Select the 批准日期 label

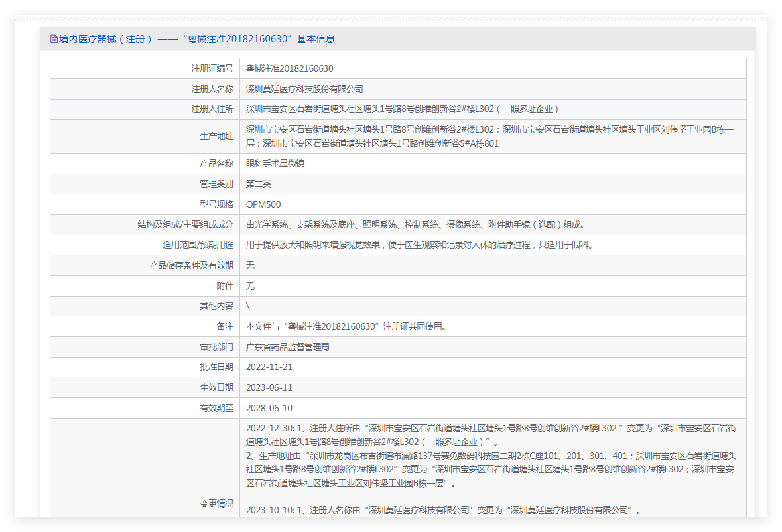tap(216, 366)
